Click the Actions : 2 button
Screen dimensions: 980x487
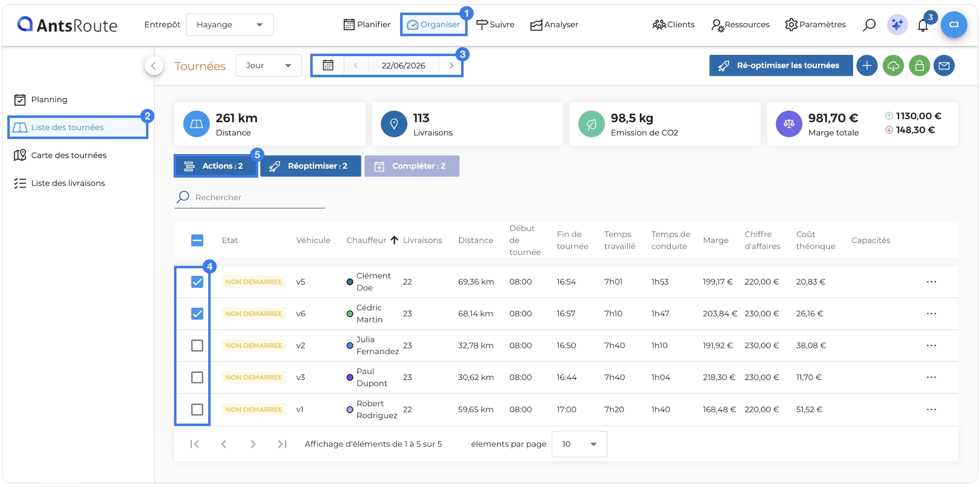coord(216,166)
